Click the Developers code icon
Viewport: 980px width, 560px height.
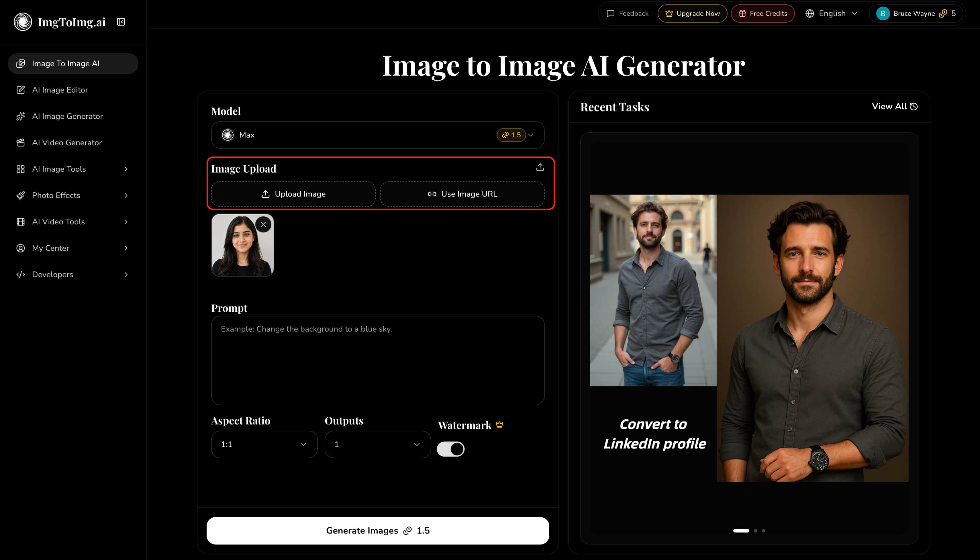[x=21, y=275]
